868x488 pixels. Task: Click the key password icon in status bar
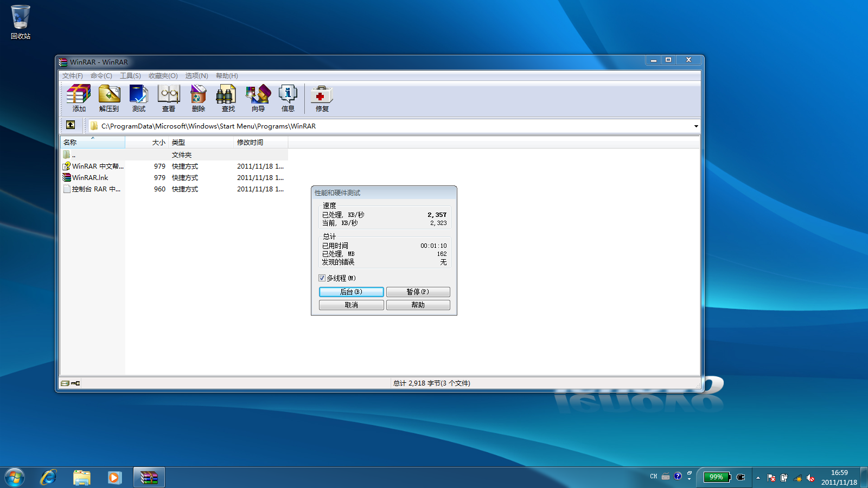[75, 383]
